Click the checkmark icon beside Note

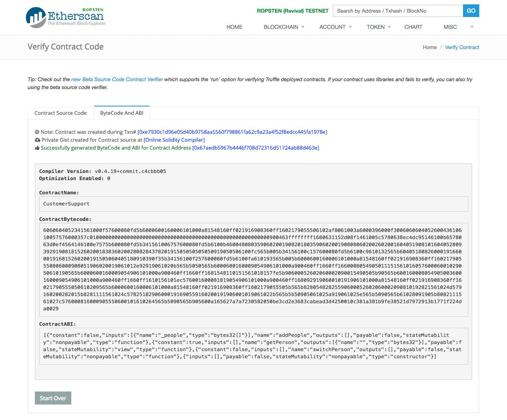pyautogui.click(x=37, y=132)
